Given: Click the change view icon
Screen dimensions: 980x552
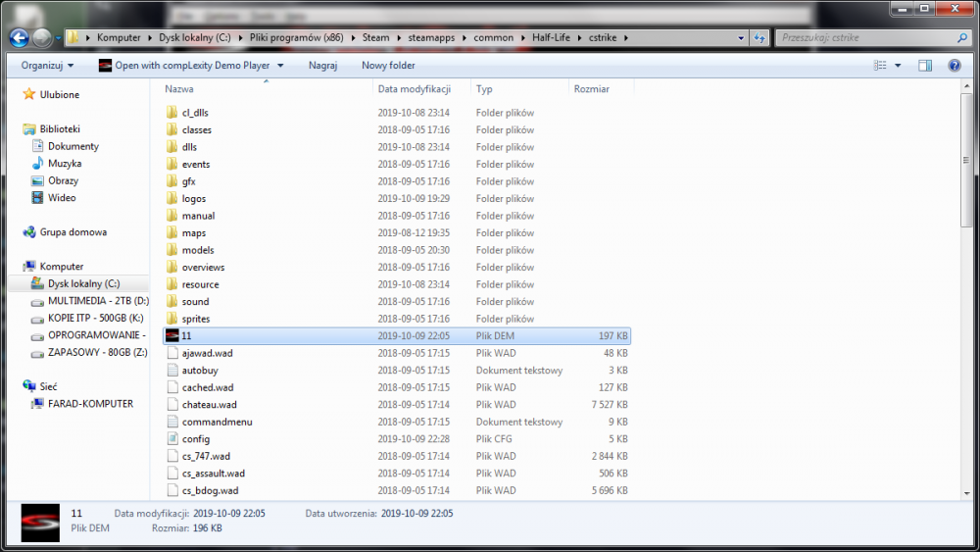Looking at the screenshot, I should pyautogui.click(x=880, y=65).
